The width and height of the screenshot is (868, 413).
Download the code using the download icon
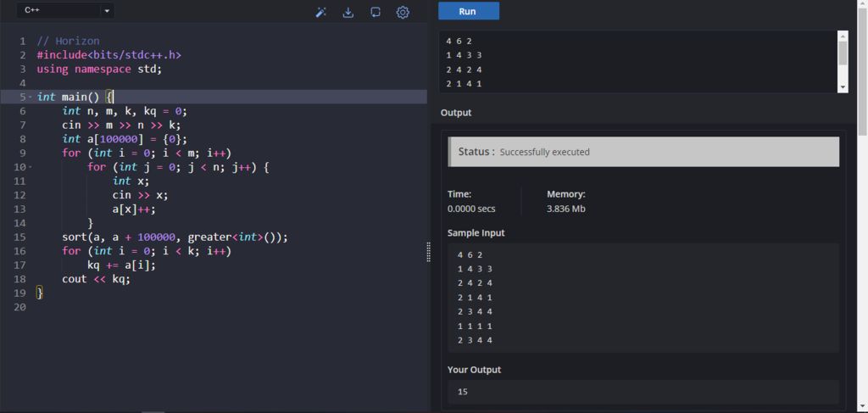348,12
